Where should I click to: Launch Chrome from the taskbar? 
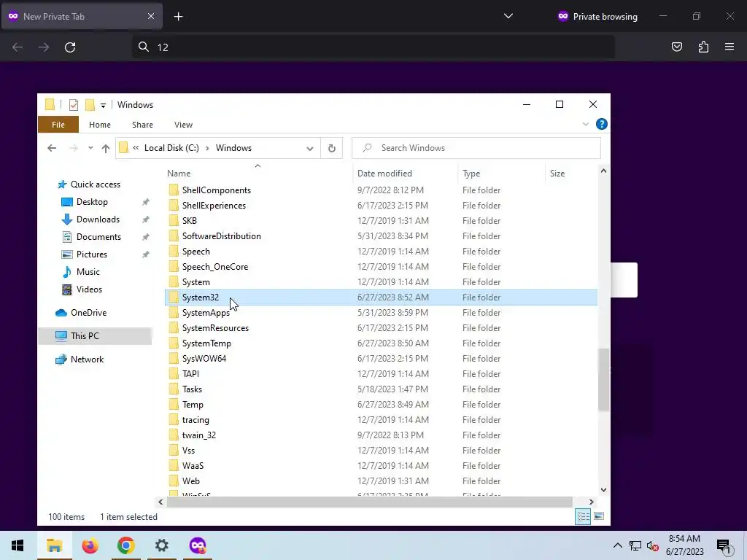[125, 545]
